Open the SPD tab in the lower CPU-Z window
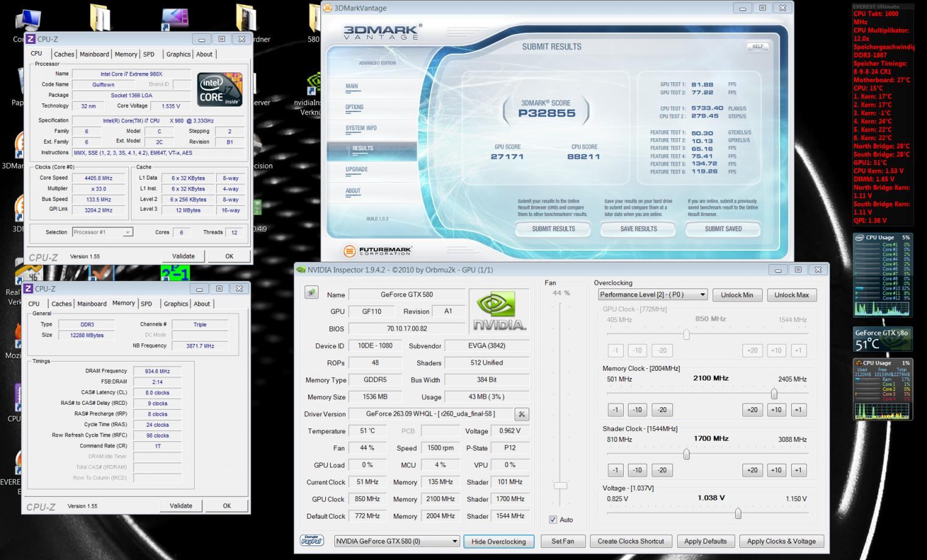927x560 pixels. (146, 304)
